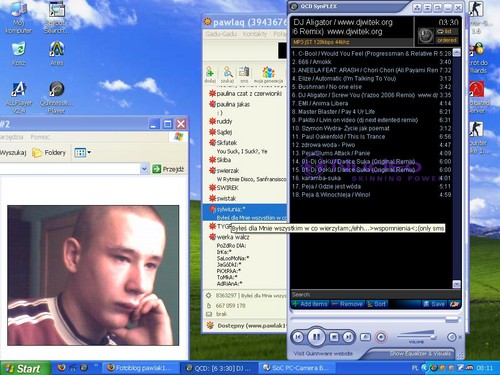This screenshot has width=500, height=375.
Task: Open Kosz recycle bin icon
Action: (x=19, y=53)
